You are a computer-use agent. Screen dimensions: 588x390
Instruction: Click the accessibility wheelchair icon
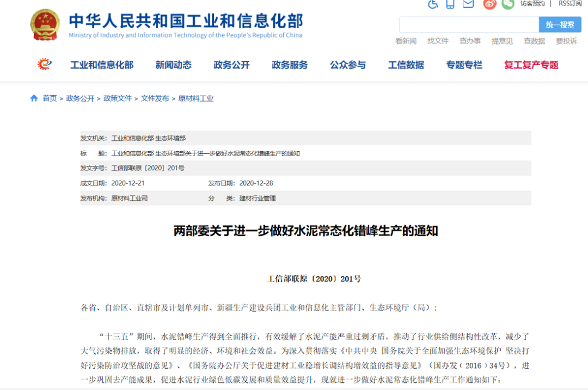tap(433, 4)
